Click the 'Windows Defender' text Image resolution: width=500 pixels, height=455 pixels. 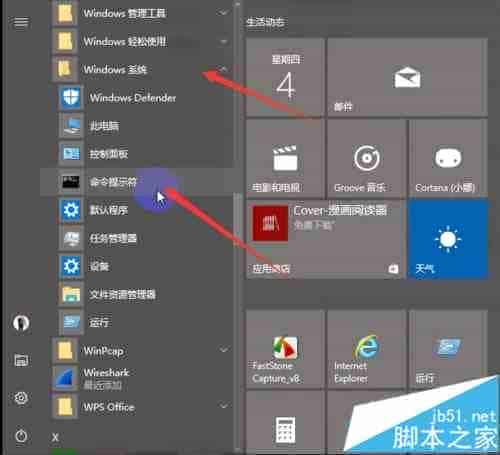point(133,98)
